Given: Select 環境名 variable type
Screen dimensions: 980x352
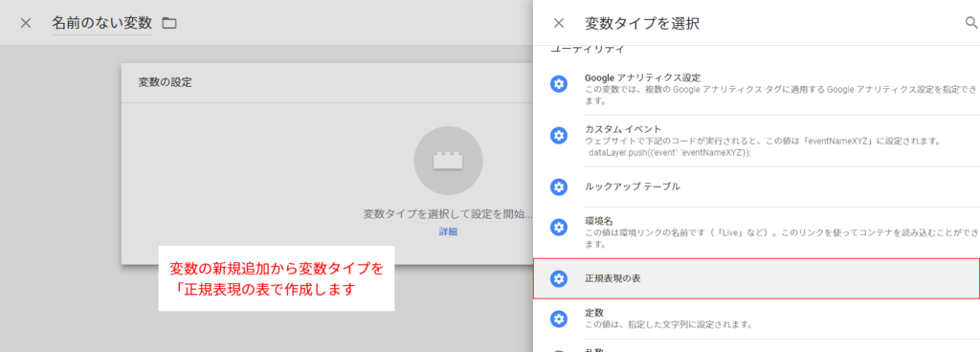Looking at the screenshot, I should click(756, 232).
